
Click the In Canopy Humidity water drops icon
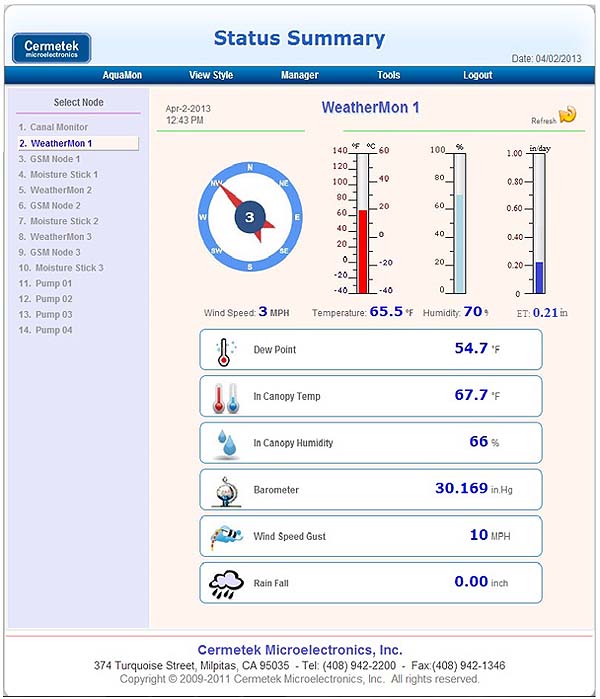227,444
